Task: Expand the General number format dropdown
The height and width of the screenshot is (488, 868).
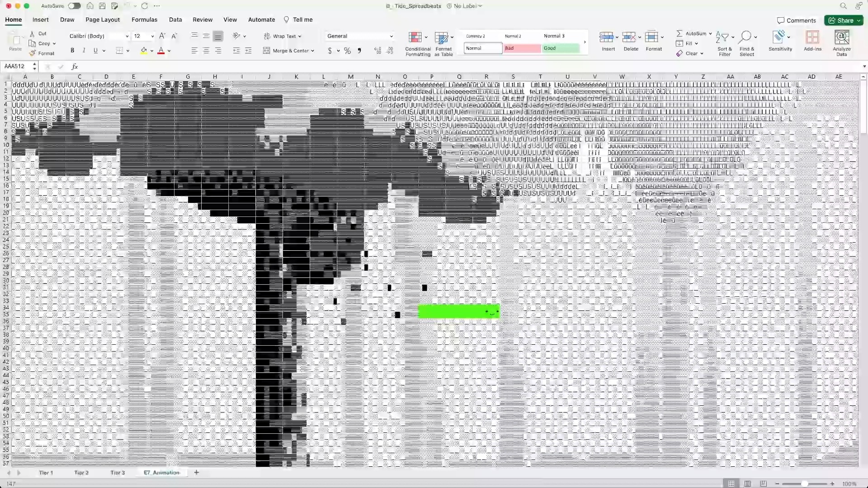Action: coord(391,36)
